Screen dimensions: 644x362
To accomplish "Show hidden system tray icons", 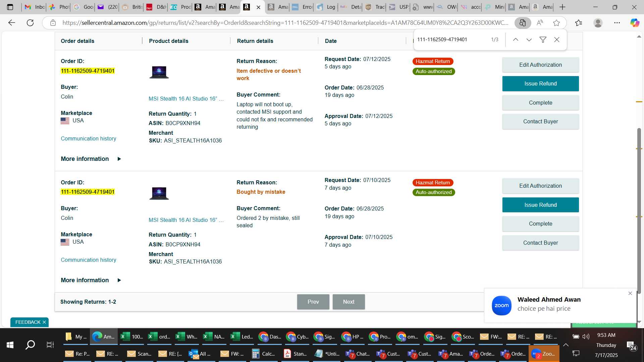I will coord(566,345).
